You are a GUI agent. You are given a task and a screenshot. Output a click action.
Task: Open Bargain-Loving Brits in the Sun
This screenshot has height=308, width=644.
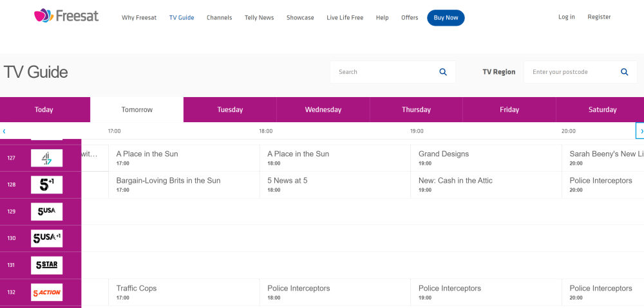184,185
